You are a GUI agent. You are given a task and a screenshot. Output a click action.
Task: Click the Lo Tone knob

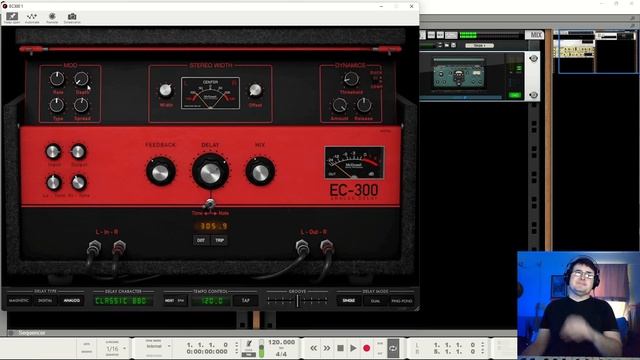coord(53,182)
